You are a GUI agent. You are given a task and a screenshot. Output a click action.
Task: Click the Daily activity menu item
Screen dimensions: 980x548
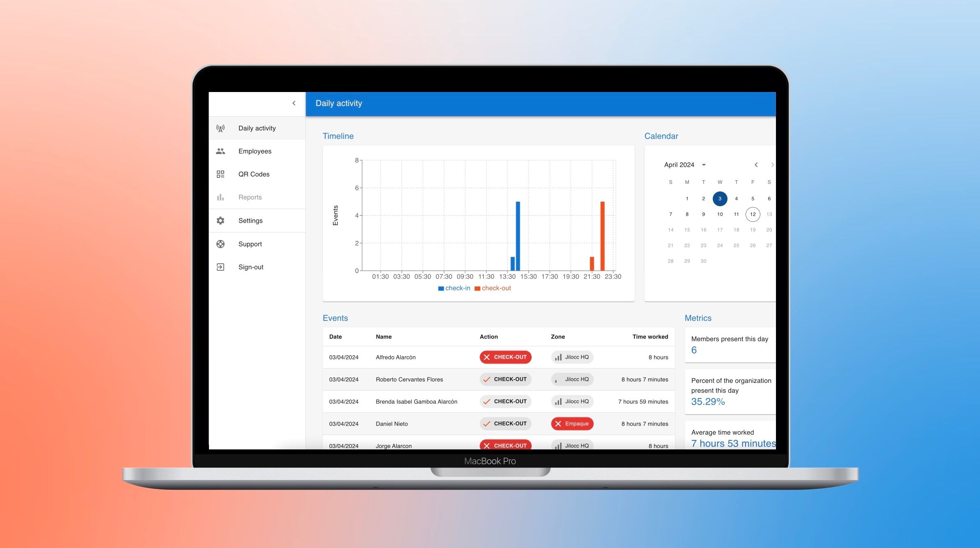click(258, 127)
